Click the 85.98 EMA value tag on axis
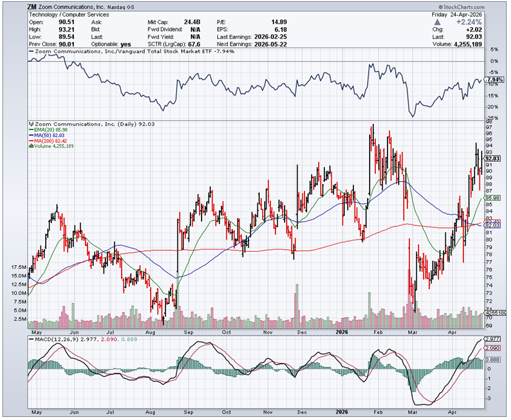Viewport: 511px width, 420px height. tap(492, 198)
